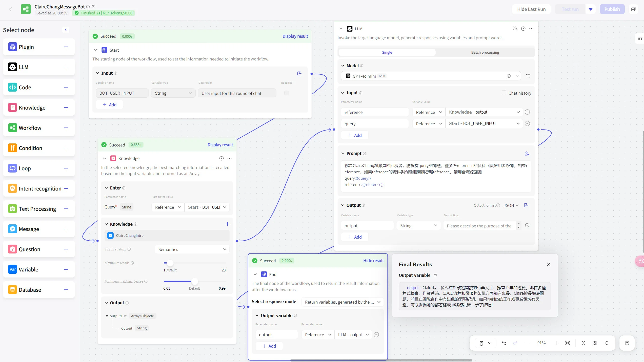Add a Workflow node
The width and height of the screenshot is (644, 362).
(66, 128)
